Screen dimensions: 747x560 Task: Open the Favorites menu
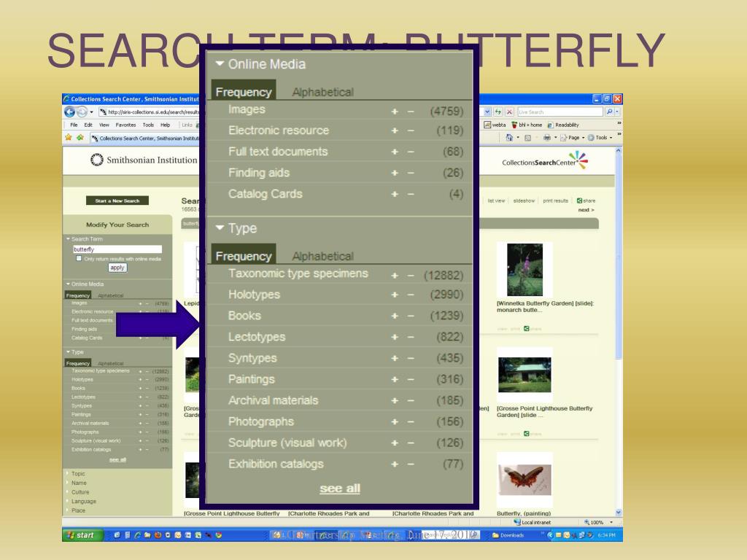125,125
